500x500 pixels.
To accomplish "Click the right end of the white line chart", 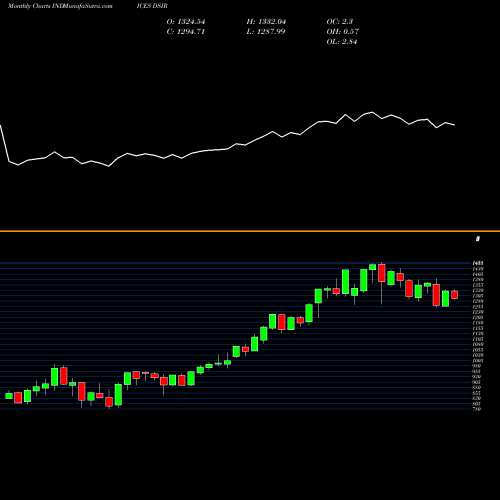I will (x=454, y=125).
